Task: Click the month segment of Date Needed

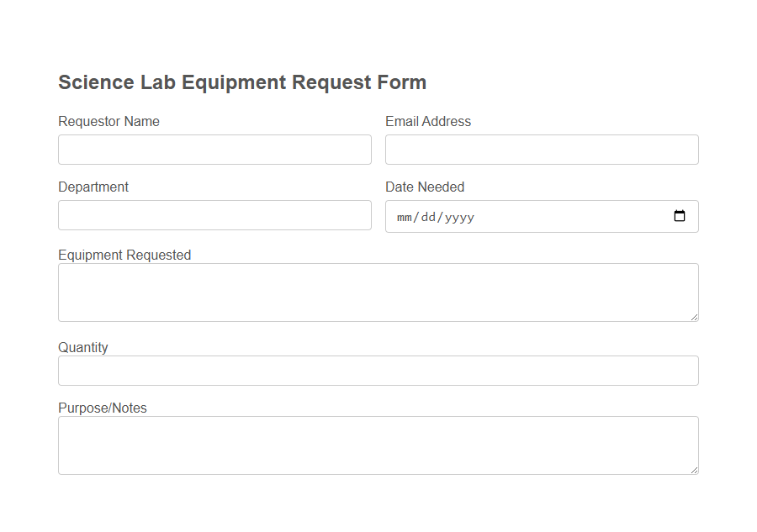Action: point(404,217)
